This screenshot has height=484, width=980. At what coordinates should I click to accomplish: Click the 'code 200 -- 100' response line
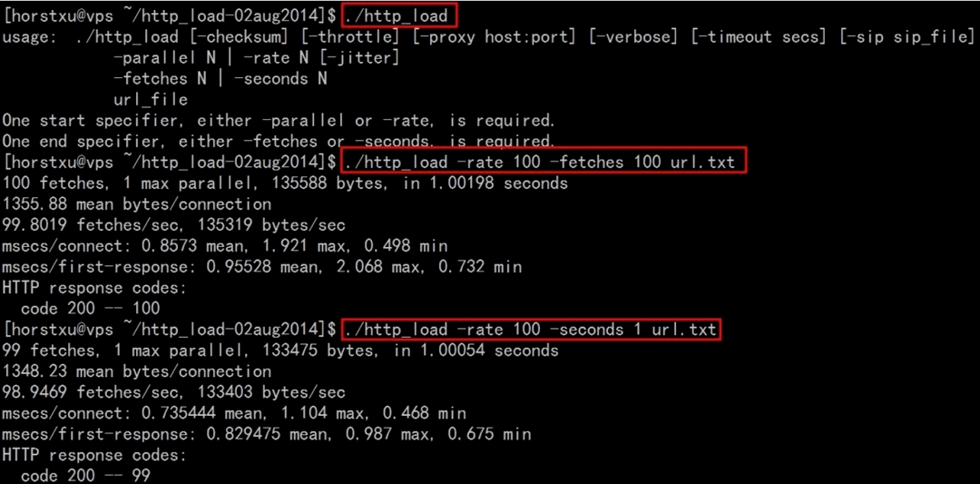click(x=90, y=308)
